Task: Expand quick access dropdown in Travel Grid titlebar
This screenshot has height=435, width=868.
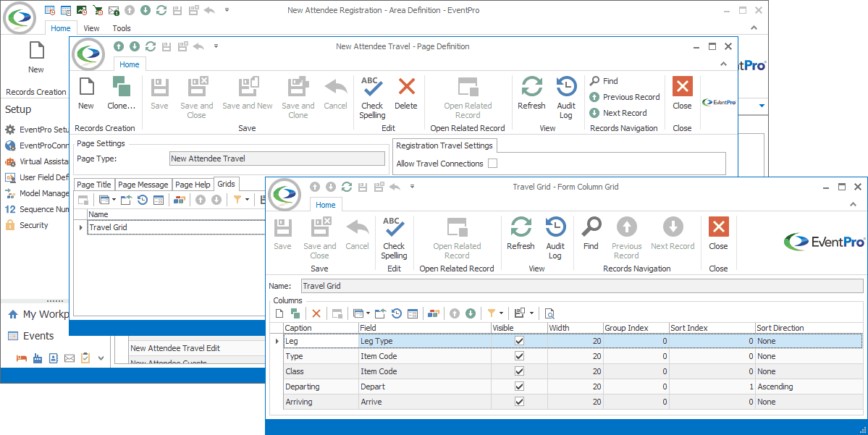Action: tap(412, 187)
